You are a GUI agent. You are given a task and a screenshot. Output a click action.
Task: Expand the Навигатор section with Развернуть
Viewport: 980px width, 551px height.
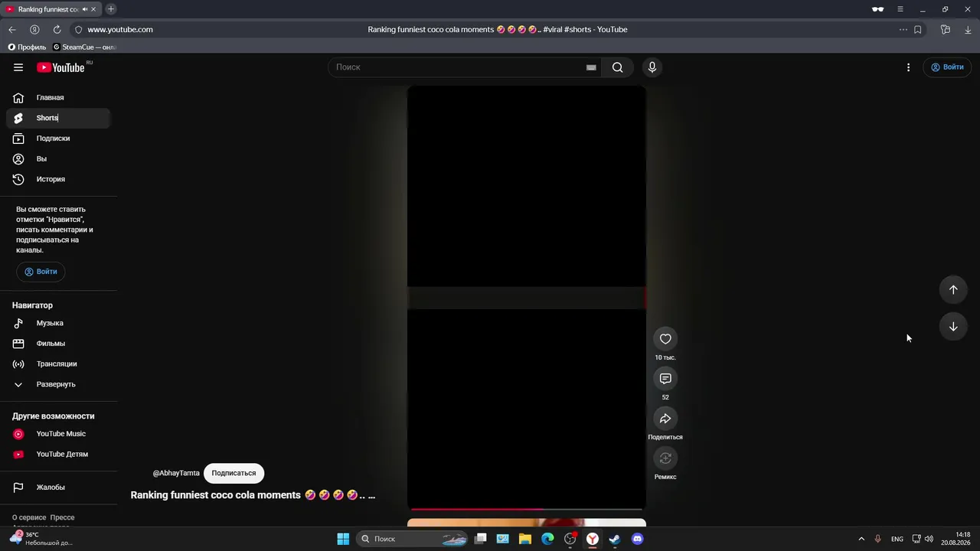click(x=56, y=384)
